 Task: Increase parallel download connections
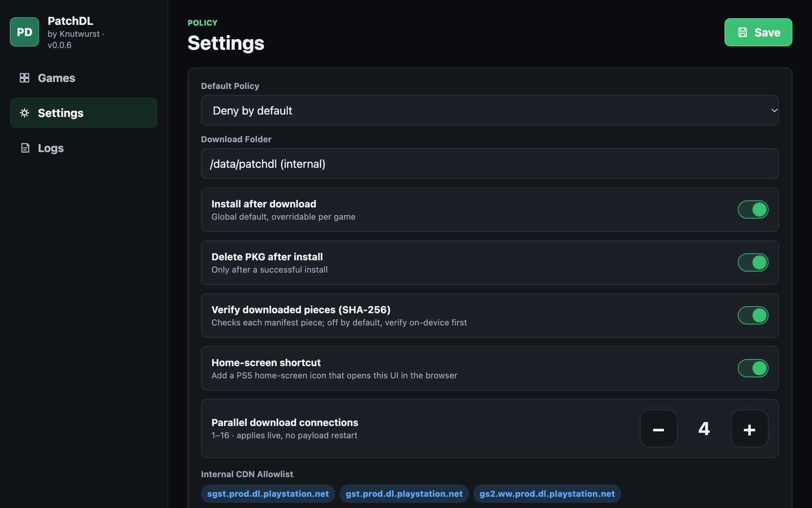pyautogui.click(x=749, y=429)
